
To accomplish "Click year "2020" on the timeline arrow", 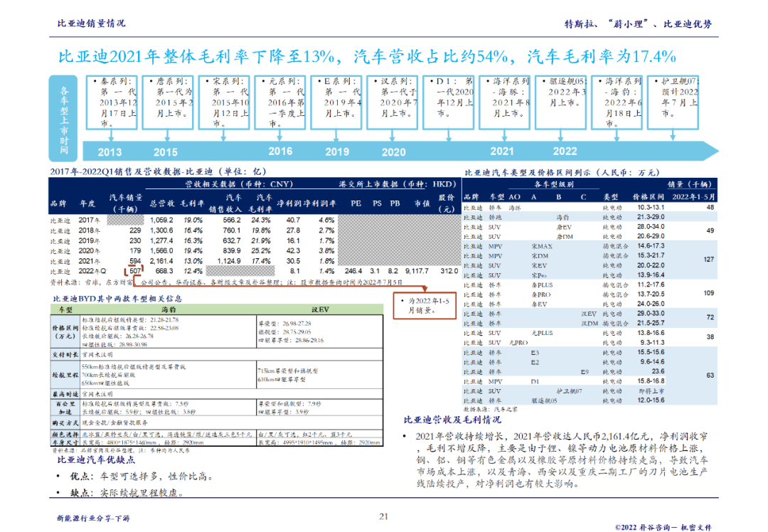I will pos(393,152).
